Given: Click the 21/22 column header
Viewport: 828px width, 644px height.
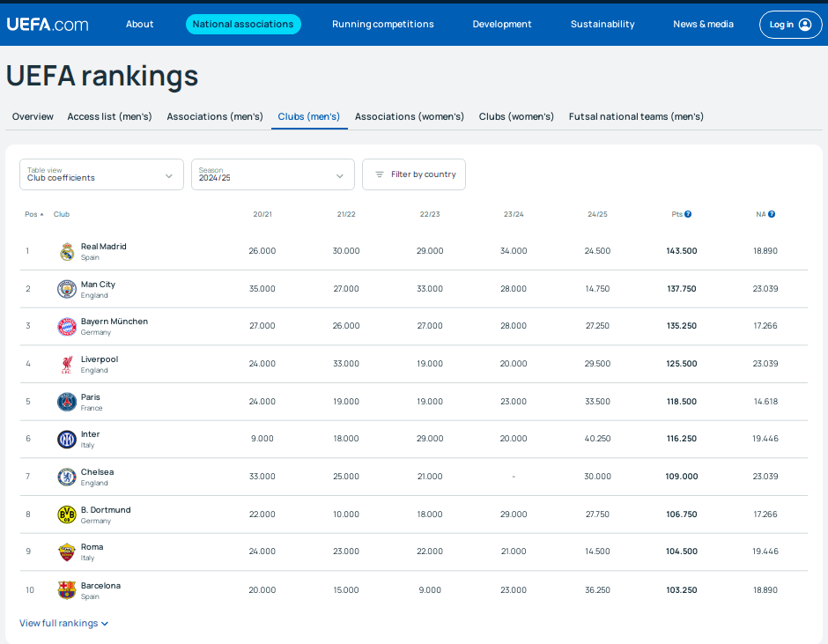Looking at the screenshot, I should coord(346,214).
